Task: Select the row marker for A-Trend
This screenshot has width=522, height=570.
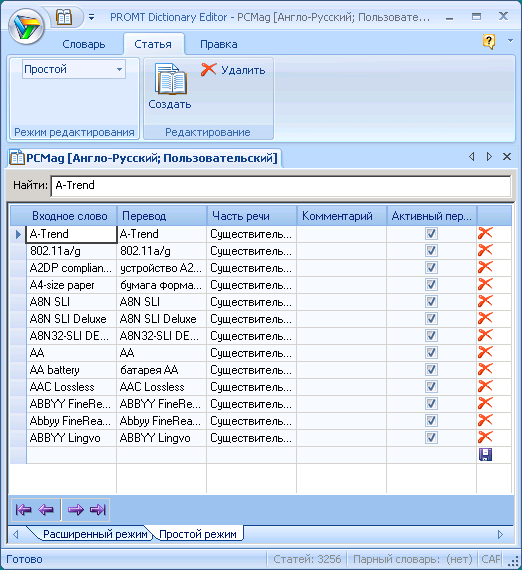Action: pos(18,234)
